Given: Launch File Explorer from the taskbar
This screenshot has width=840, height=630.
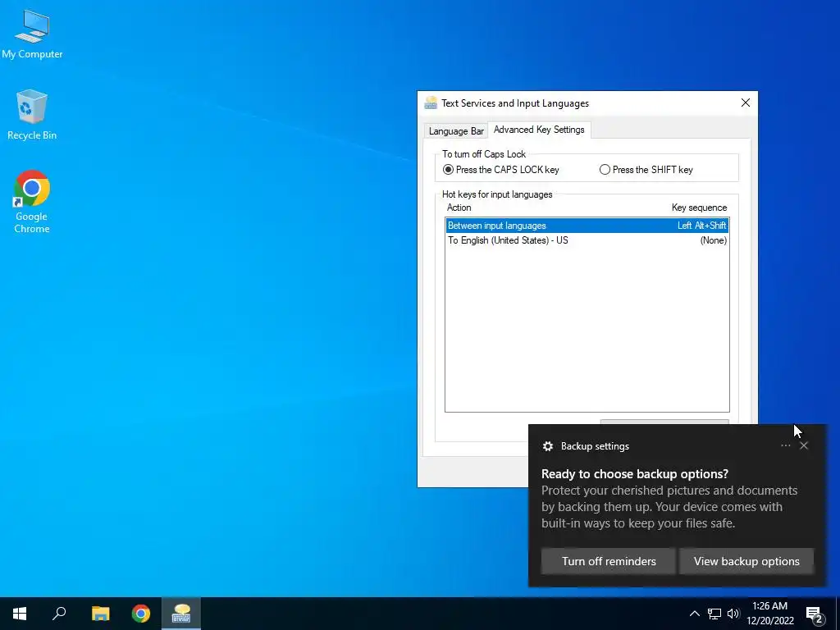Looking at the screenshot, I should coord(100,614).
